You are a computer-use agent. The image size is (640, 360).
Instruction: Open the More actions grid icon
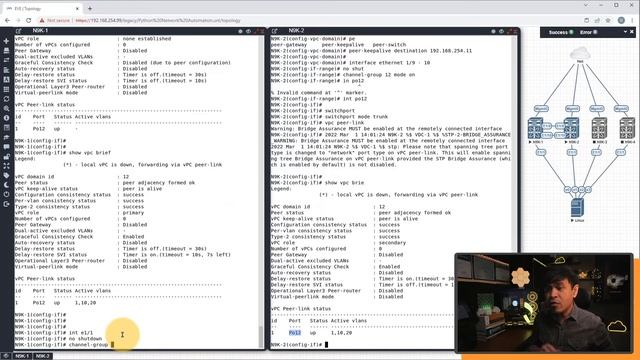pyautogui.click(x=6, y=89)
